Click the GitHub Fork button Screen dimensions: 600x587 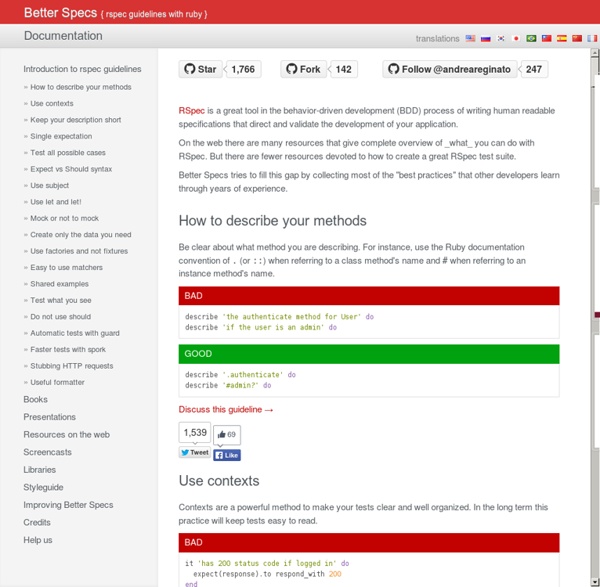point(303,69)
